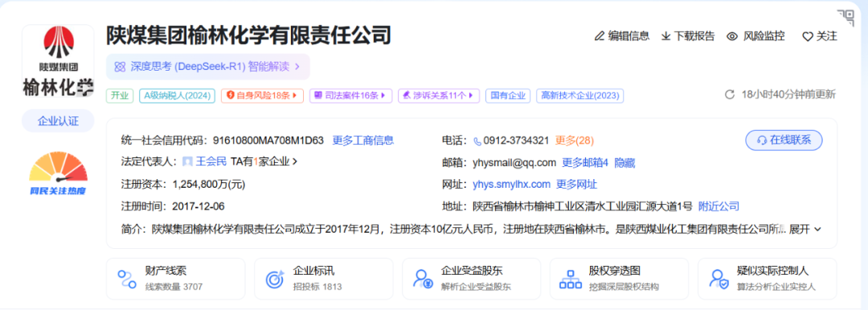
Task: Click 下载报告 text label
Action: pyautogui.click(x=694, y=36)
